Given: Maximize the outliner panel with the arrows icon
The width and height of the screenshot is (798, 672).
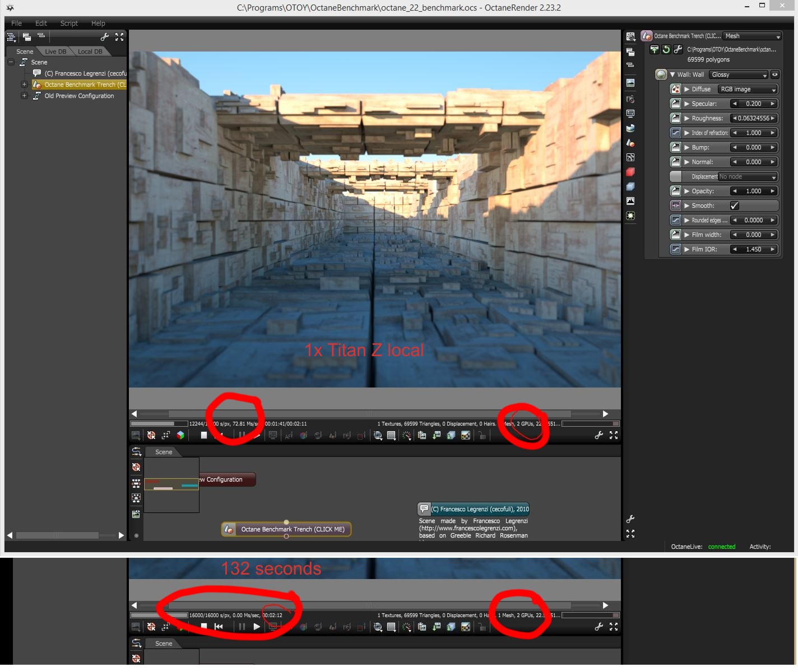Looking at the screenshot, I should pos(119,37).
